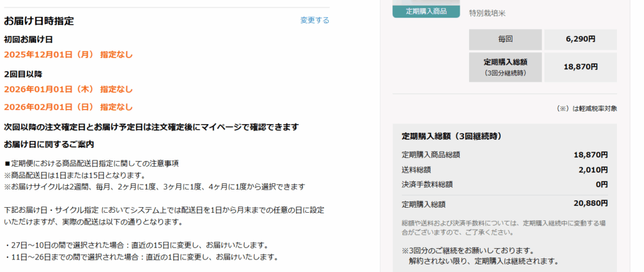Viewport: 644px width, 272px height.
Task: Click the 20,880円 grand total
Action: tap(591, 203)
